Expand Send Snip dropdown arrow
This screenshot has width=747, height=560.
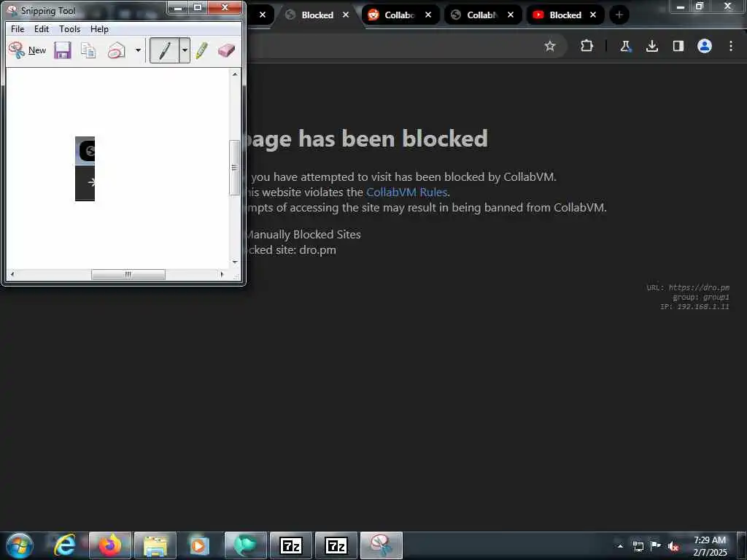tap(138, 50)
